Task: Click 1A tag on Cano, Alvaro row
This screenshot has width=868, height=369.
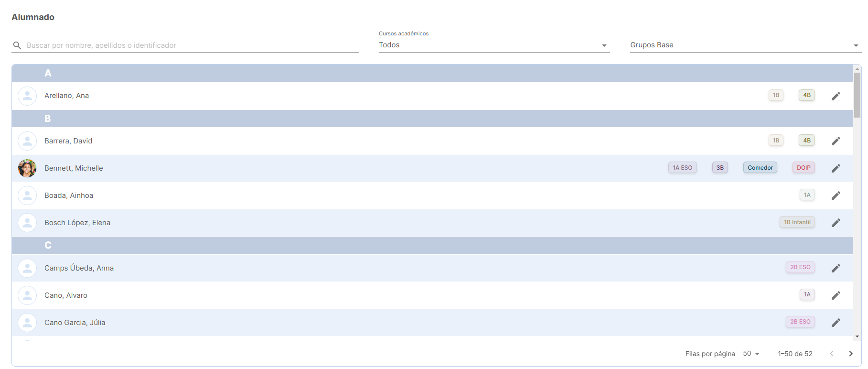Action: click(x=807, y=294)
